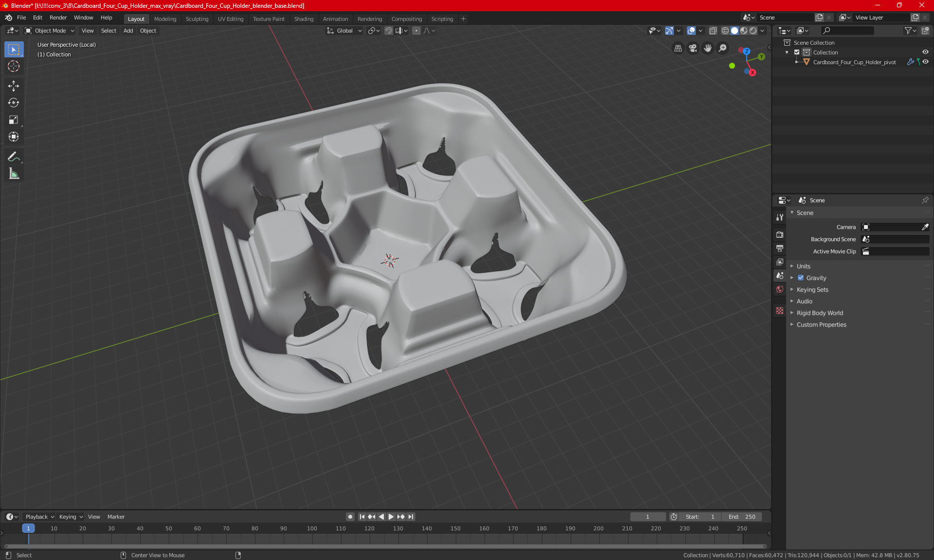Open the Playback dropdown
The height and width of the screenshot is (560, 934).
point(40,517)
